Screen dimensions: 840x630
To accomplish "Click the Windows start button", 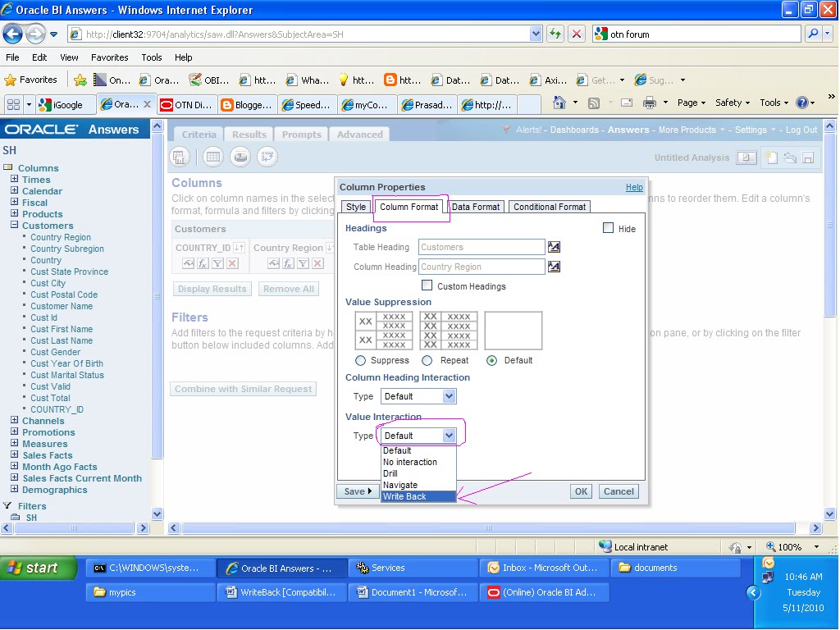I will 38,568.
